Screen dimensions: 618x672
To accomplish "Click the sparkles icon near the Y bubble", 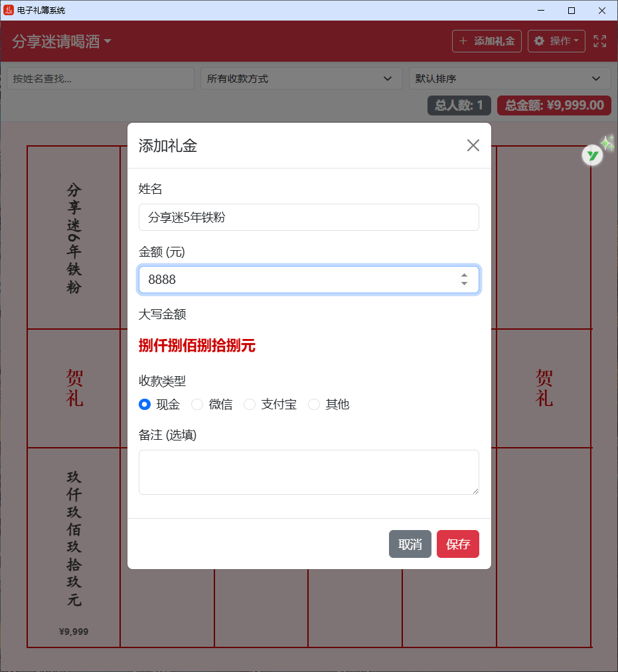I will coord(608,141).
